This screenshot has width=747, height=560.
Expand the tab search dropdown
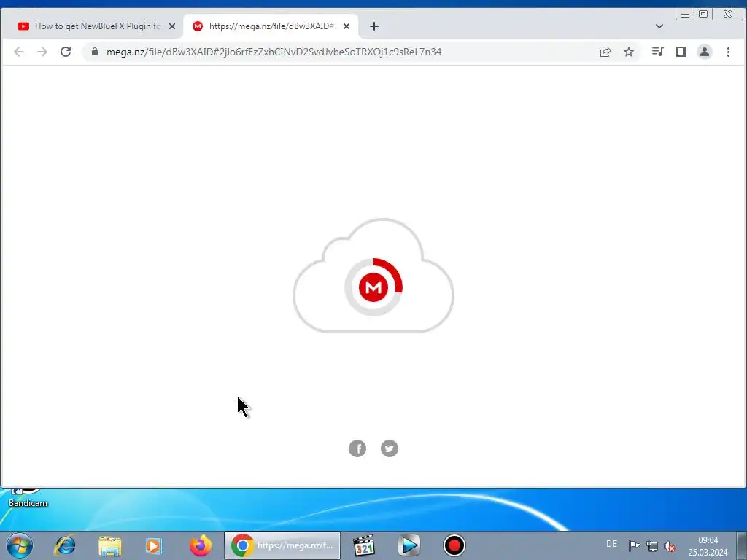pyautogui.click(x=659, y=26)
